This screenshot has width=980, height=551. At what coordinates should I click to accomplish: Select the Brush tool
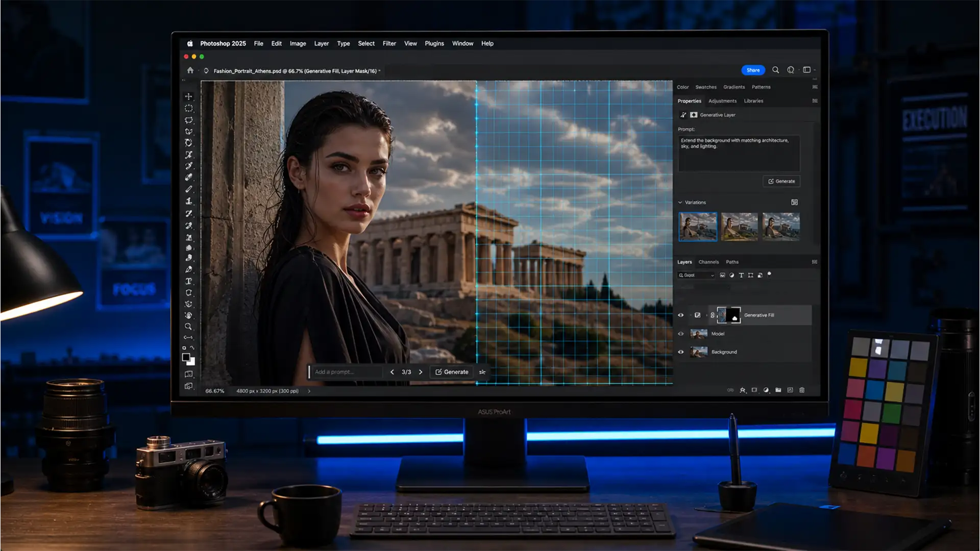(x=188, y=189)
